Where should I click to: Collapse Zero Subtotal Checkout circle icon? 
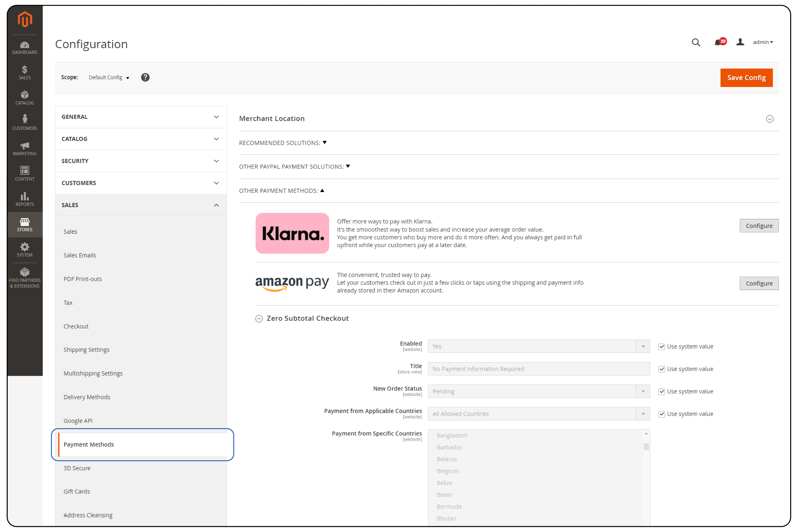[259, 319]
